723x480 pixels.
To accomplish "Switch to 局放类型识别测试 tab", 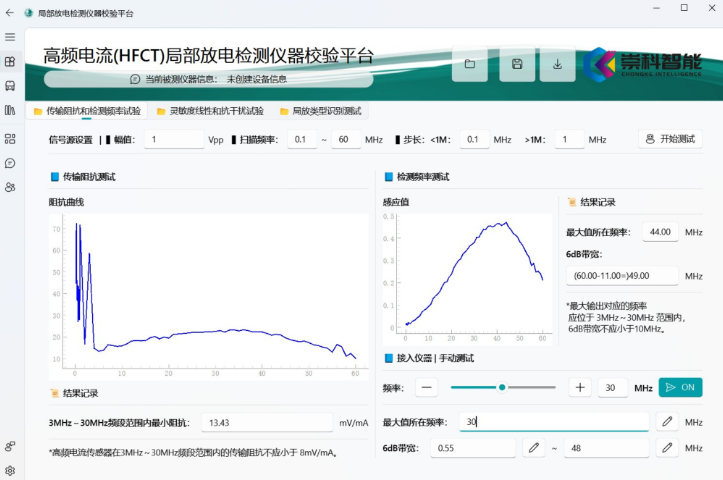I will 320,111.
